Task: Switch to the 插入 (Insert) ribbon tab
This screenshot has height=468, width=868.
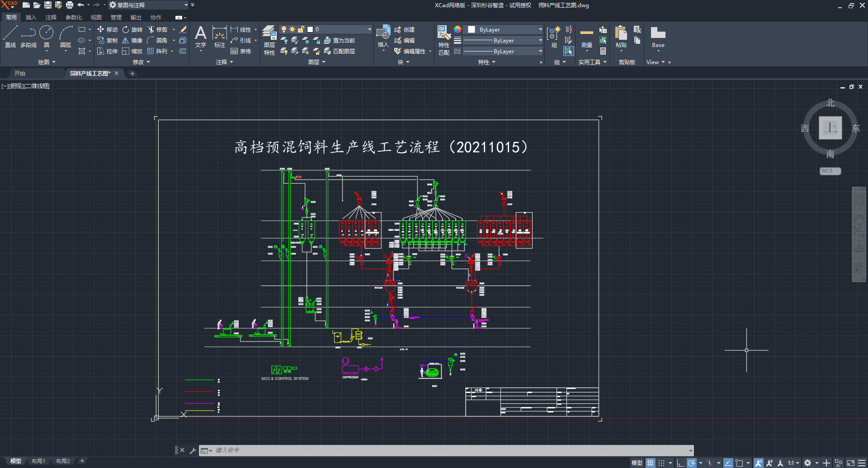Action: [31, 17]
